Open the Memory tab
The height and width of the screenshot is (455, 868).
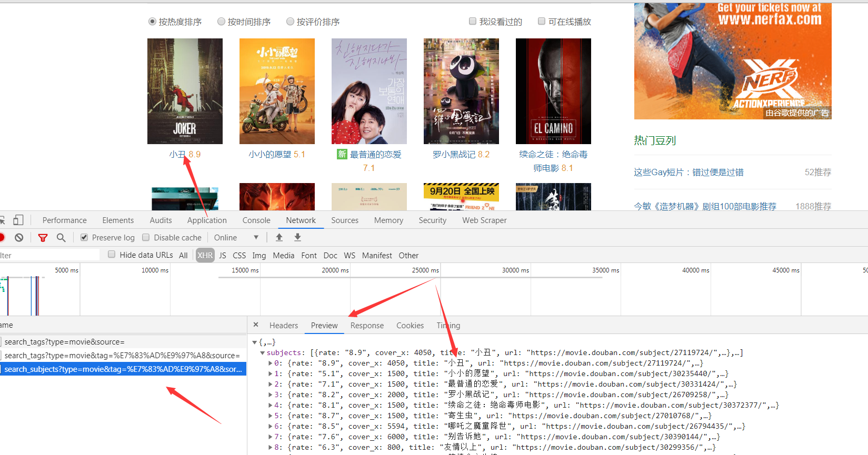pos(388,220)
